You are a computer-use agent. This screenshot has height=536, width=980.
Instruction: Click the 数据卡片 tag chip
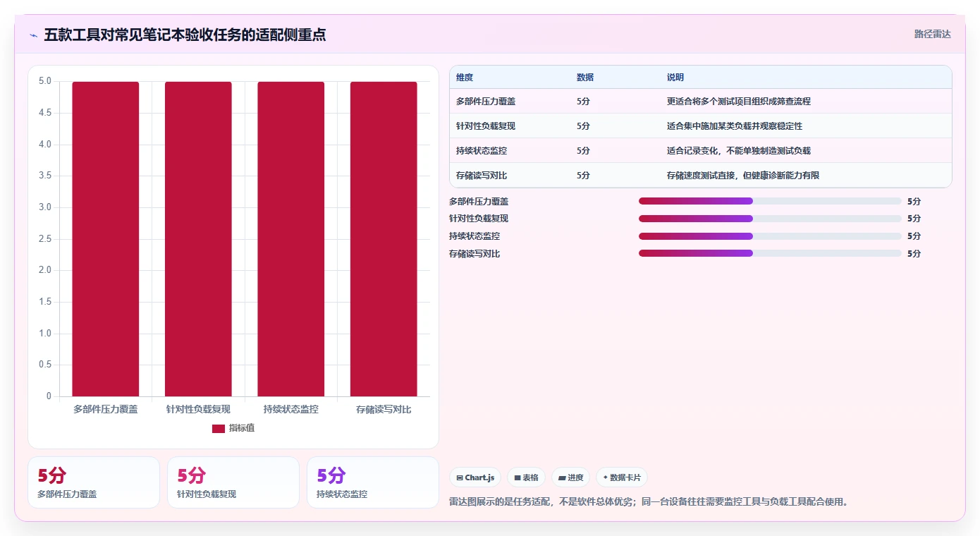pyautogui.click(x=622, y=477)
